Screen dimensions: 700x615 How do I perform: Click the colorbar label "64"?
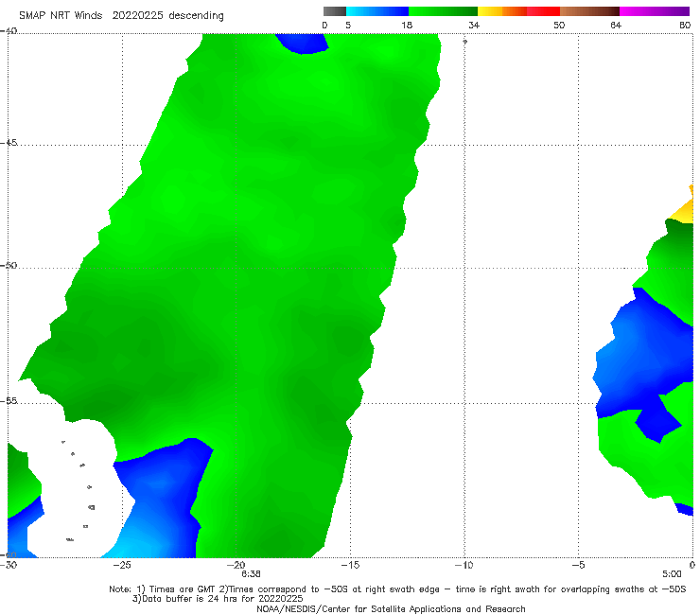tap(616, 25)
